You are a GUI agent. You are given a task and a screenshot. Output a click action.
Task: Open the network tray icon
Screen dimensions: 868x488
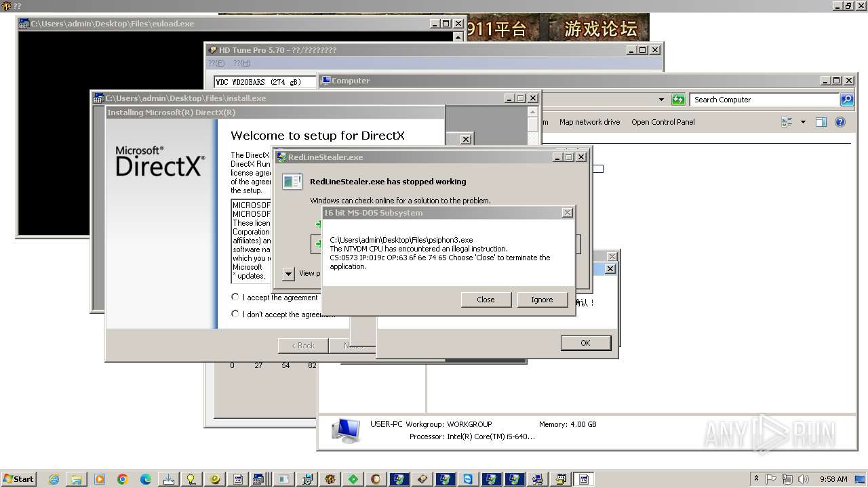tap(787, 479)
